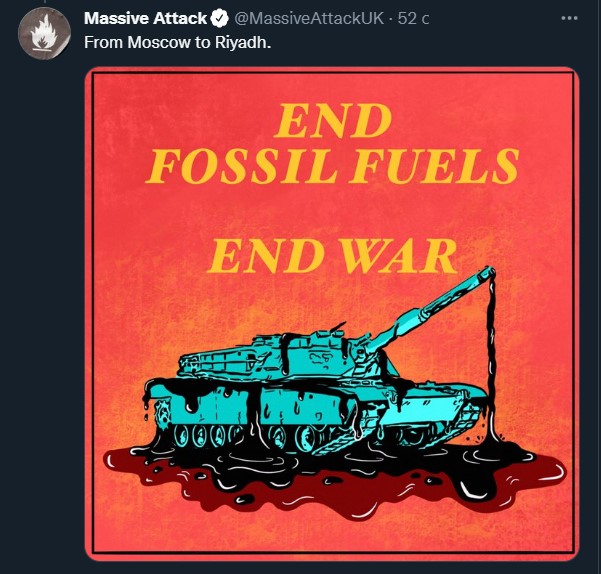The height and width of the screenshot is (574, 601).
Task: Open the @MassiveAttackUK handle link
Action: coord(309,18)
